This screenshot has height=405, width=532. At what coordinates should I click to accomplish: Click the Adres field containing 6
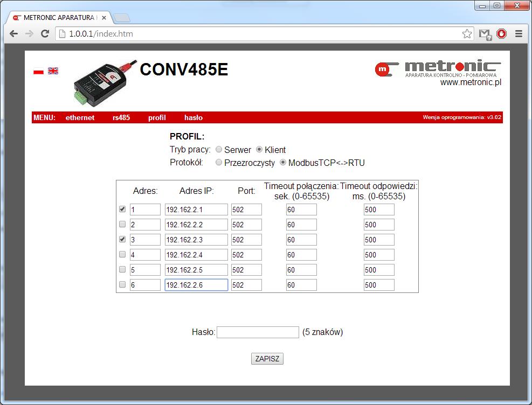pyautogui.click(x=145, y=285)
